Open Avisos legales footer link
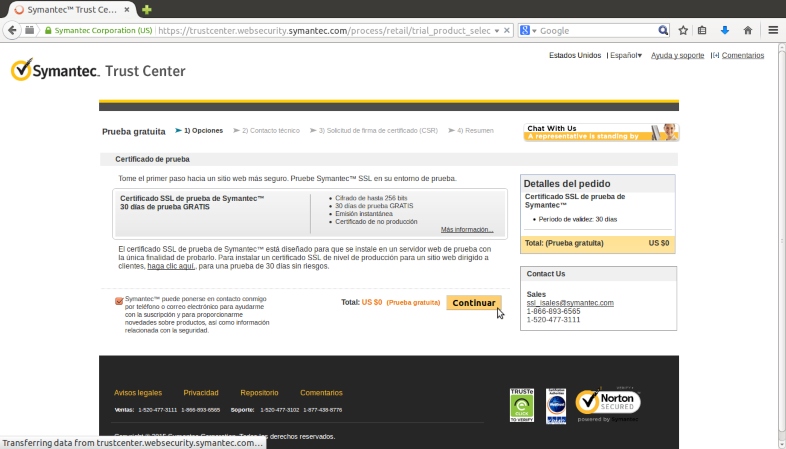 (x=138, y=393)
